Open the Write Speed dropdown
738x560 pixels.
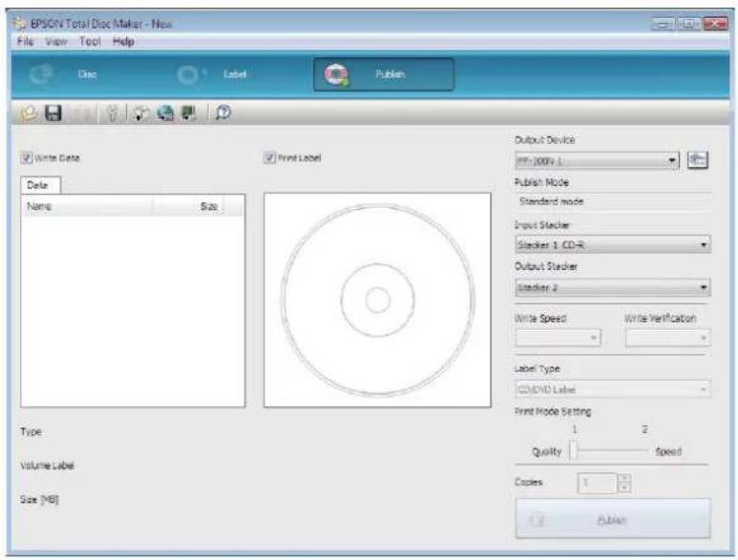tap(558, 338)
